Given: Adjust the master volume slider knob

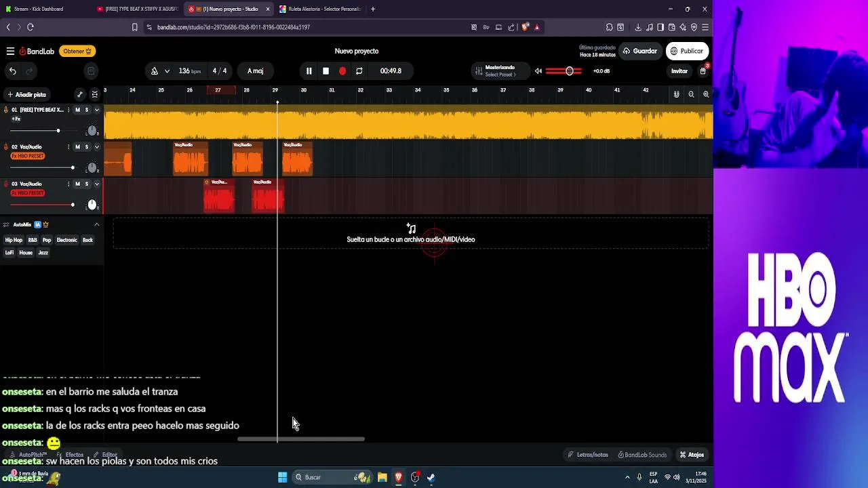Looking at the screenshot, I should click(x=570, y=70).
